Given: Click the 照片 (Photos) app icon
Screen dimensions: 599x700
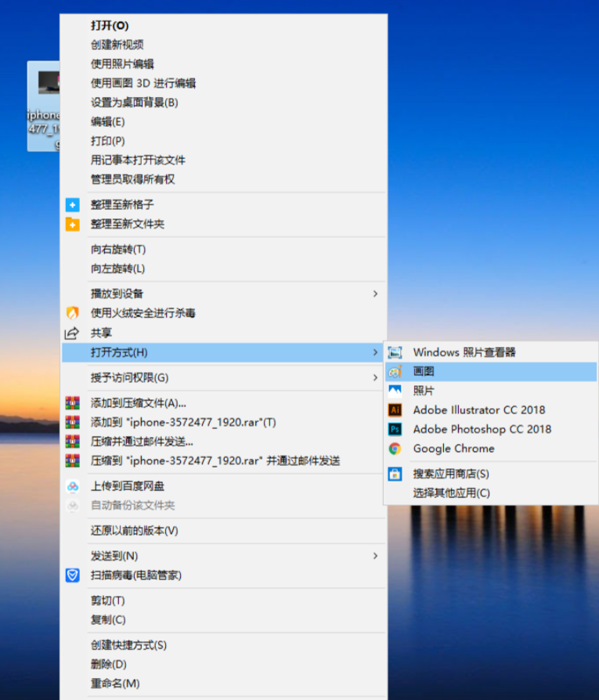Looking at the screenshot, I should tap(395, 391).
